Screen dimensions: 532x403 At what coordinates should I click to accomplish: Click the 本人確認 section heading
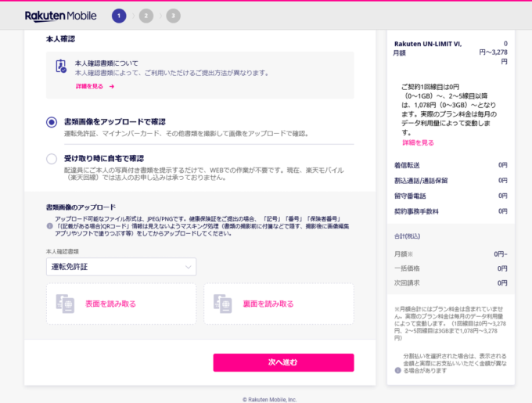pos(60,39)
